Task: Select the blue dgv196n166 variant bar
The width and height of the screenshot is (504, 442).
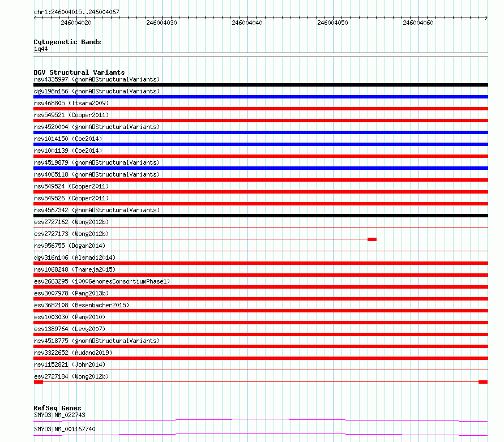Action: click(260, 97)
